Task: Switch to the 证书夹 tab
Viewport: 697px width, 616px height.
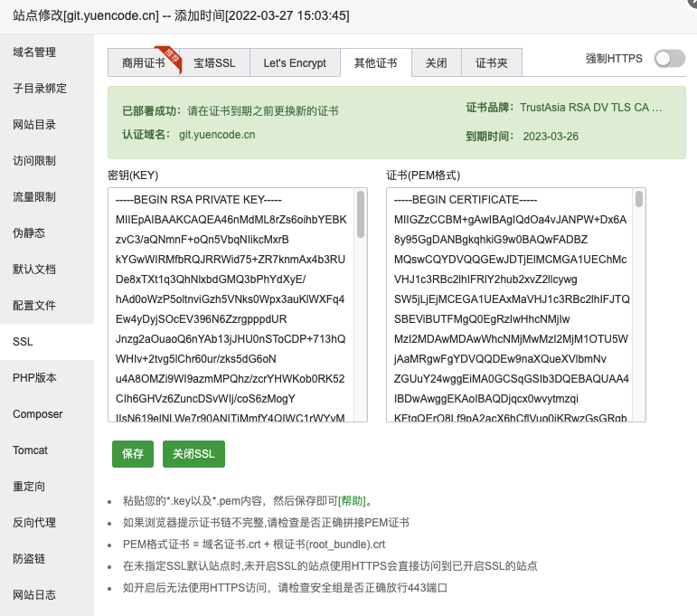Action: (492, 62)
